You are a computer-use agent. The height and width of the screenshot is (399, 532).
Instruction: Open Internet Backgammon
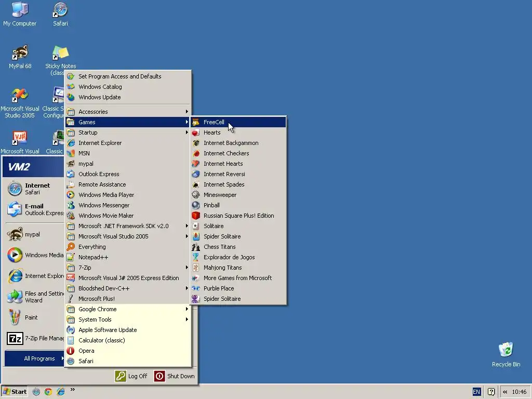pyautogui.click(x=238, y=143)
